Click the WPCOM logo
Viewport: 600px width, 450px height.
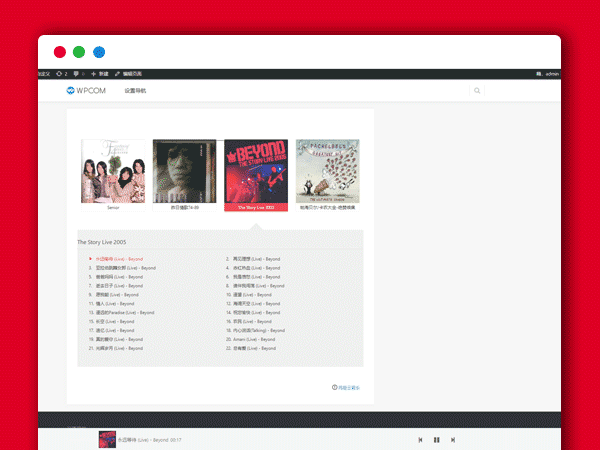pos(85,91)
